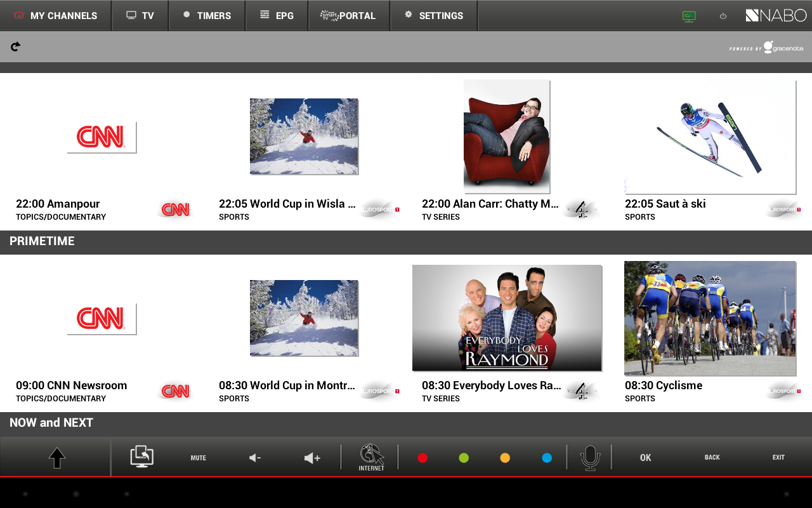The height and width of the screenshot is (508, 812).
Task: Select the "09:00 CNN Newsroom" title
Action: click(72, 385)
